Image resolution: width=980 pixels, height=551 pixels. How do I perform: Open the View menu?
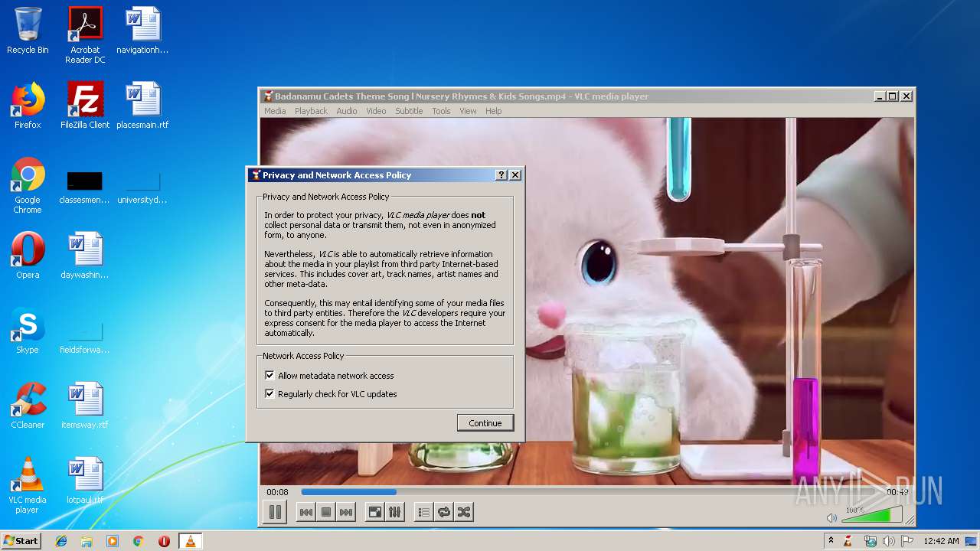click(x=468, y=111)
